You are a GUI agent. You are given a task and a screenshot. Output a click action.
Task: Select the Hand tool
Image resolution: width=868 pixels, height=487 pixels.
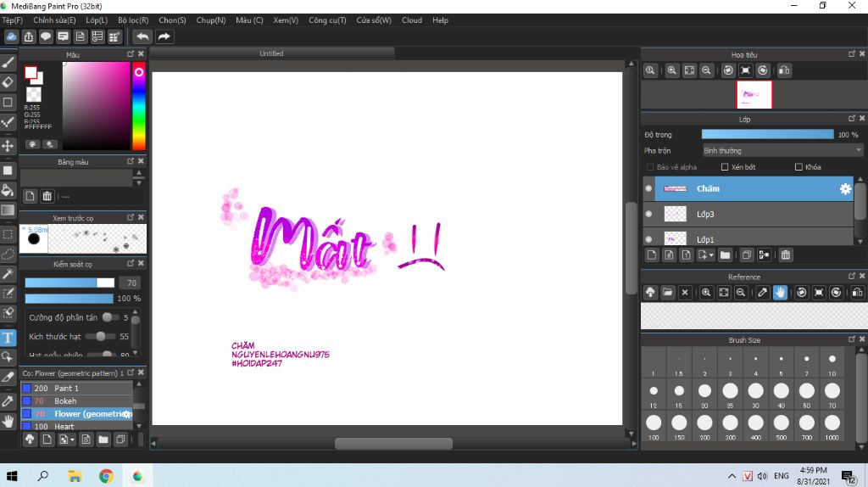pyautogui.click(x=8, y=421)
